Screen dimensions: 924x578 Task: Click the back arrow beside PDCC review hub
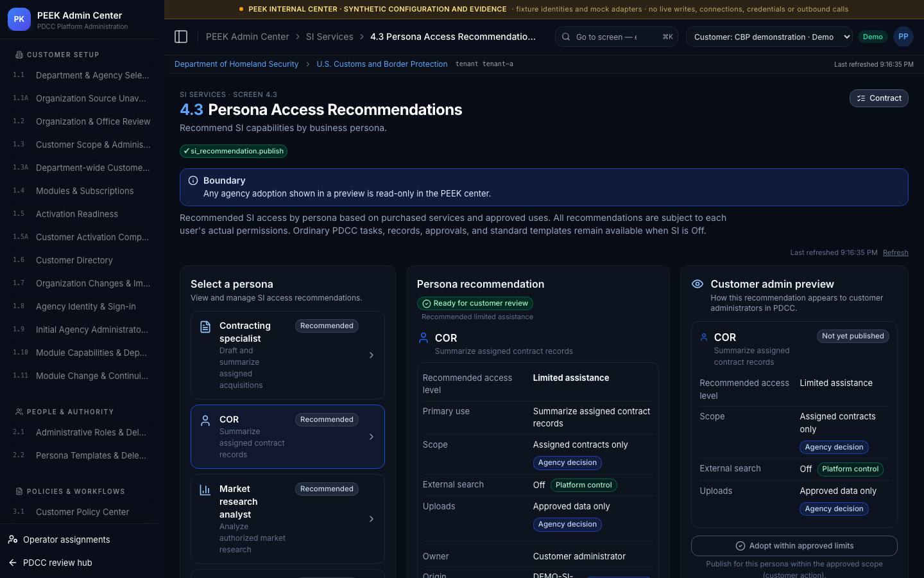(13, 563)
